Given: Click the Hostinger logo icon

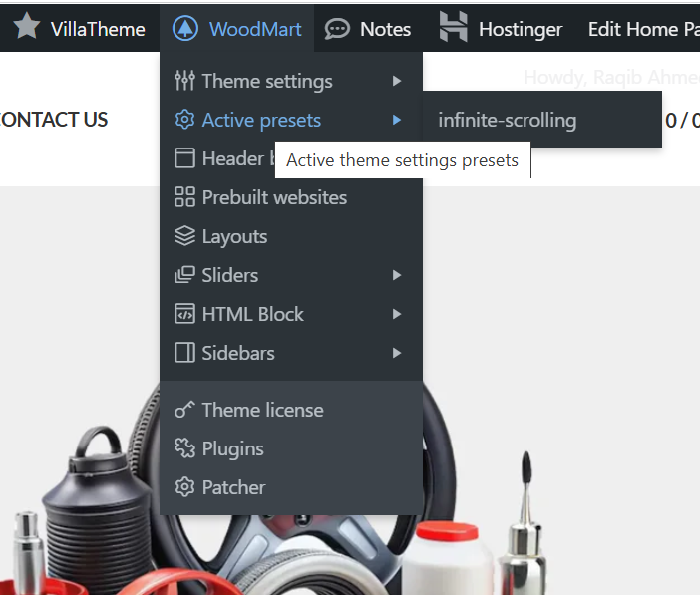Looking at the screenshot, I should 453,27.
